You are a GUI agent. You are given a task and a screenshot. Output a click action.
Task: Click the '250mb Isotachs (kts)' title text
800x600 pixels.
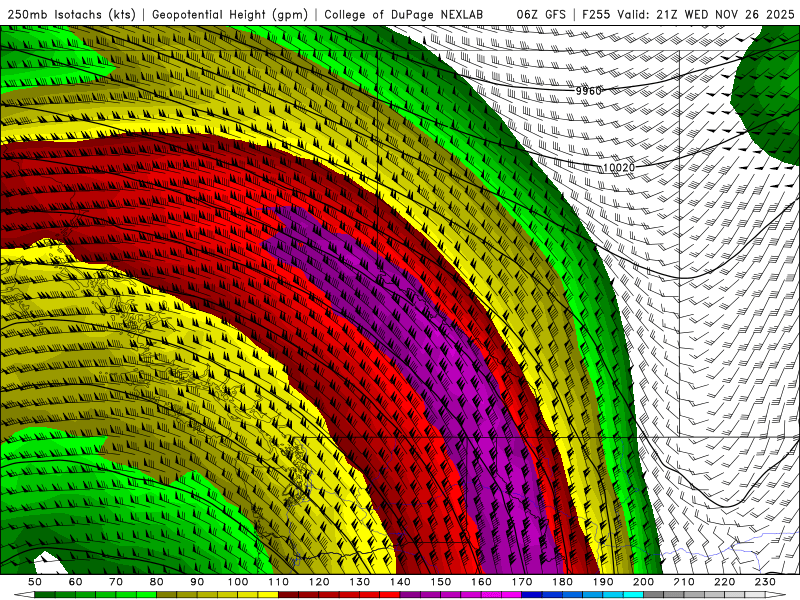pos(72,15)
